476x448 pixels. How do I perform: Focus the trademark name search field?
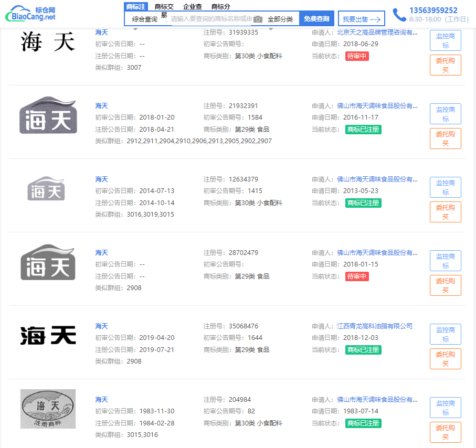(211, 19)
